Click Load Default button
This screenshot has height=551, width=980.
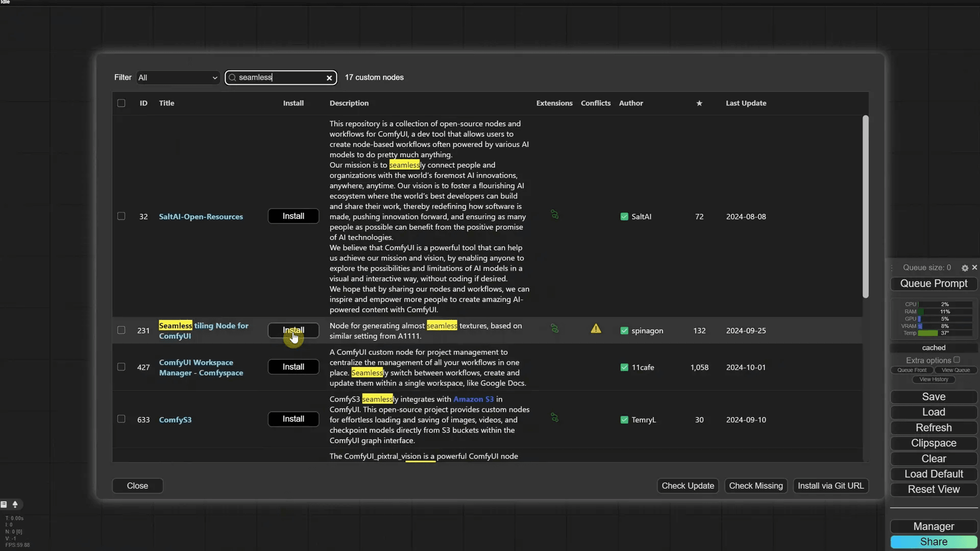pyautogui.click(x=934, y=474)
